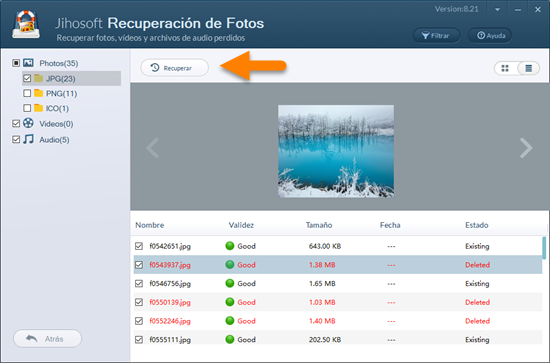The image size is (550, 363).
Task: Open the Ayuda help button
Action: pyautogui.click(x=490, y=35)
